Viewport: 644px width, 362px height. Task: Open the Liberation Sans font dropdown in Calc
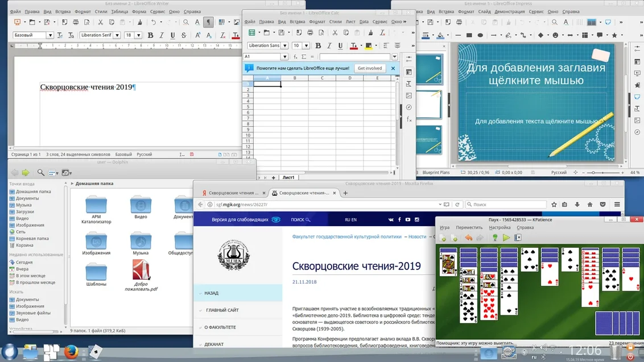pos(284,45)
